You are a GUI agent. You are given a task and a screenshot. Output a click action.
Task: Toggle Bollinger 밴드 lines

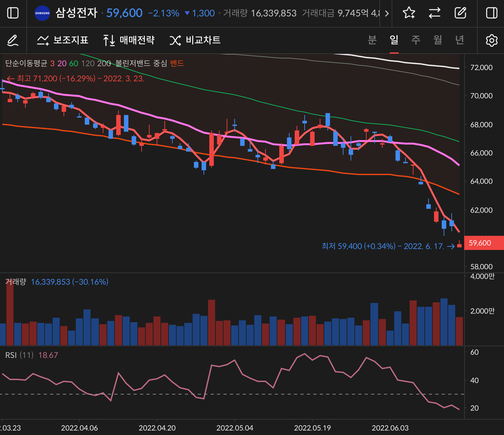tap(177, 63)
